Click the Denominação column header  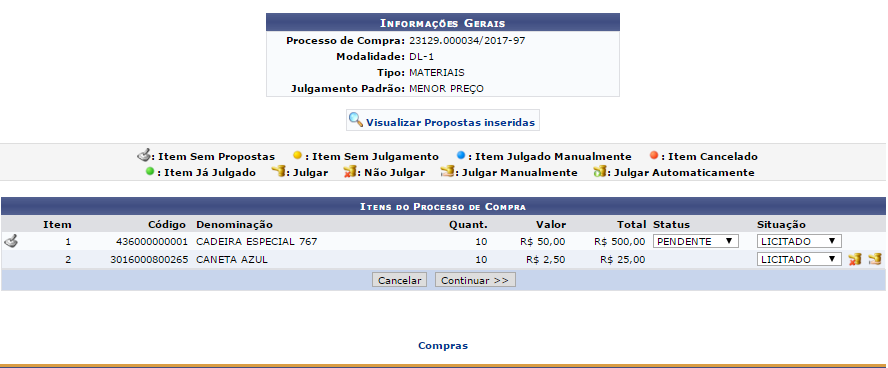click(234, 225)
